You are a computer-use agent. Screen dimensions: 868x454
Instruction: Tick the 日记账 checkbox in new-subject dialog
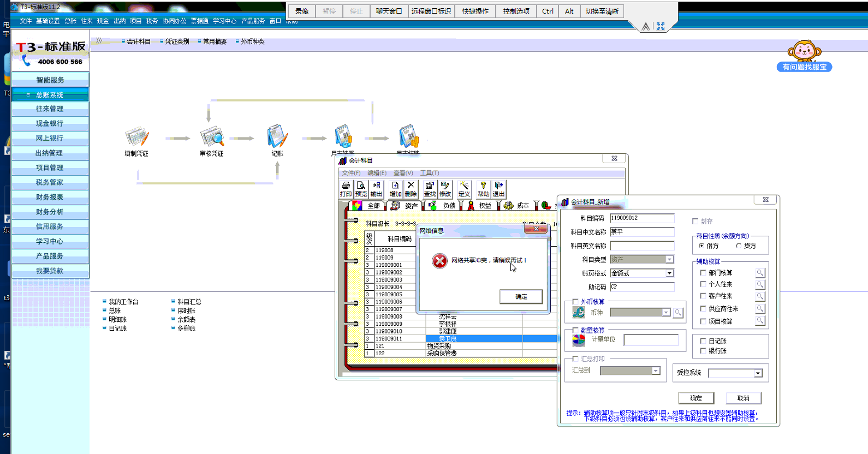(x=703, y=340)
